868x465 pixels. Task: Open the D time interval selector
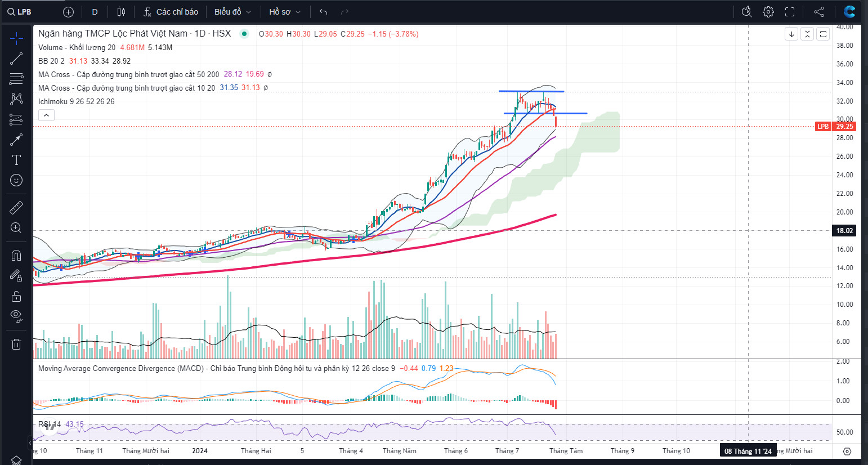coord(95,12)
